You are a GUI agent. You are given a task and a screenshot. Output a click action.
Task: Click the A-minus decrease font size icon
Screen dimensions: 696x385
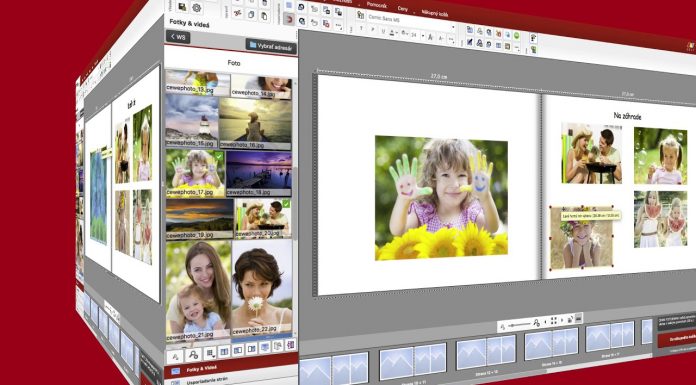point(441,38)
